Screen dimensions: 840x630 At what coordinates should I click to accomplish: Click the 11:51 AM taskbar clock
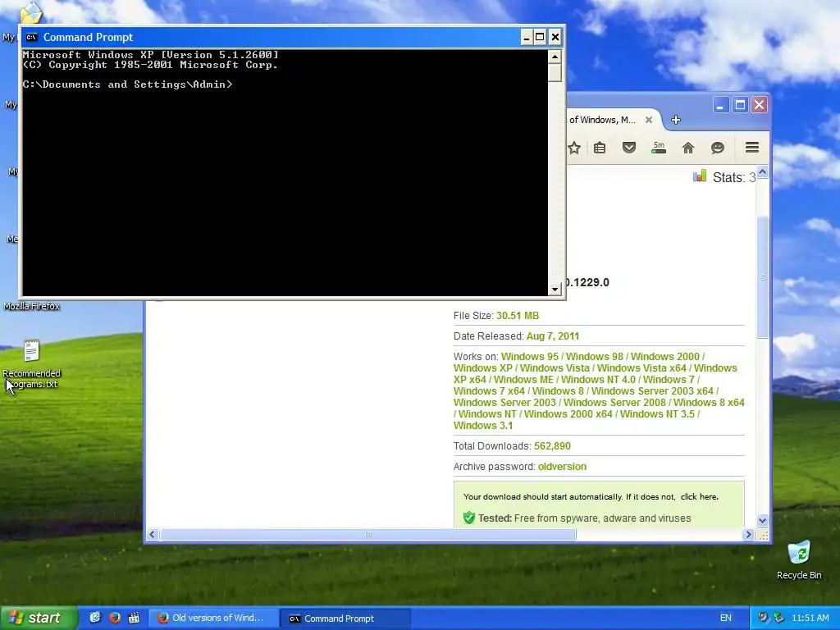[x=810, y=619]
